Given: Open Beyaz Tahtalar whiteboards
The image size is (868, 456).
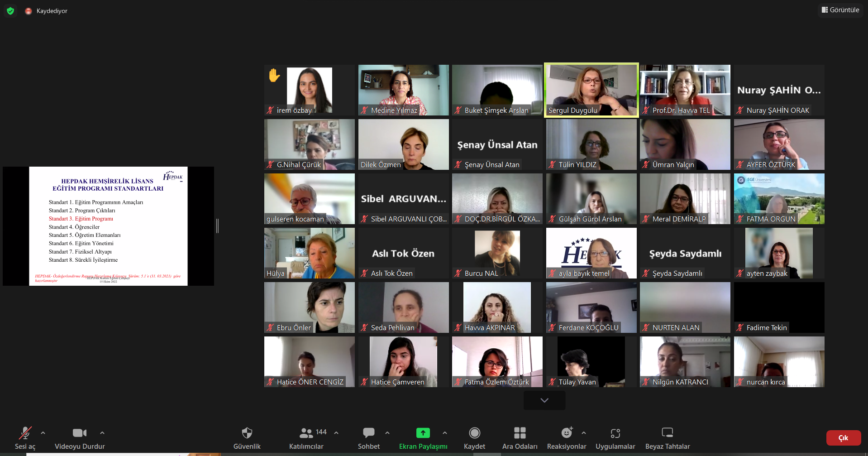Looking at the screenshot, I should (x=667, y=438).
